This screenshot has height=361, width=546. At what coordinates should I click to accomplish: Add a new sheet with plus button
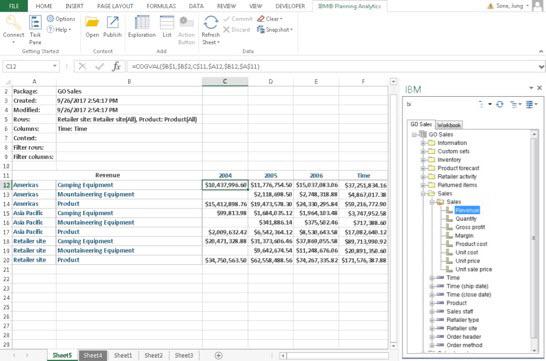tap(218, 355)
